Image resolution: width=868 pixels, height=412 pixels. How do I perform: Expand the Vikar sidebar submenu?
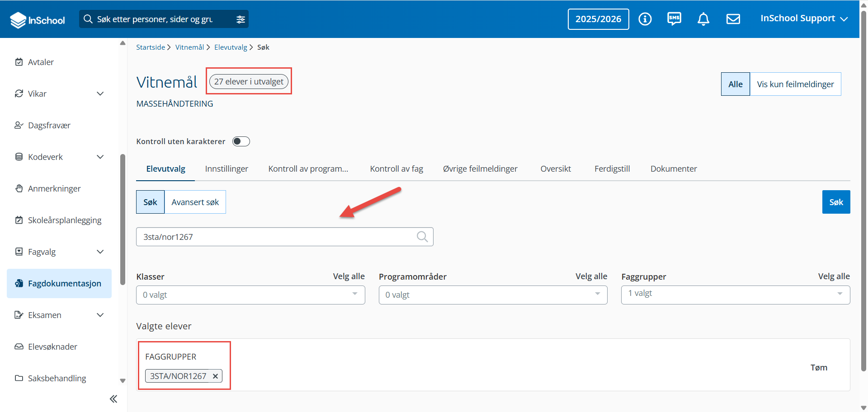point(100,94)
